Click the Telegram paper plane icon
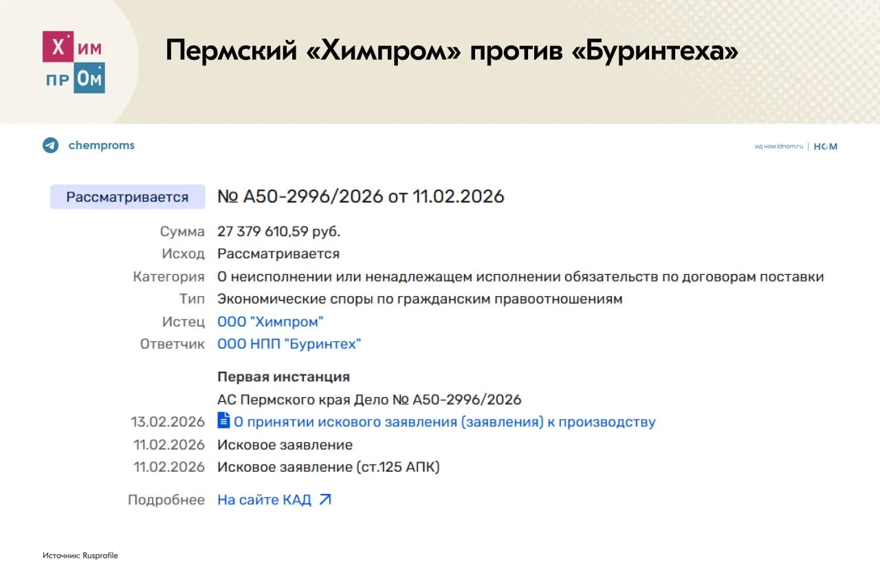 pos(51,146)
